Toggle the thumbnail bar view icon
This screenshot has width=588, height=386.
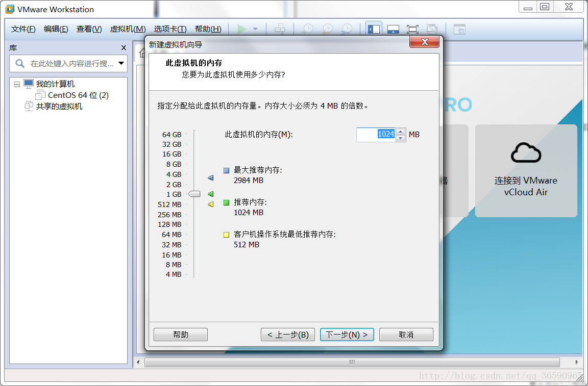point(393,29)
